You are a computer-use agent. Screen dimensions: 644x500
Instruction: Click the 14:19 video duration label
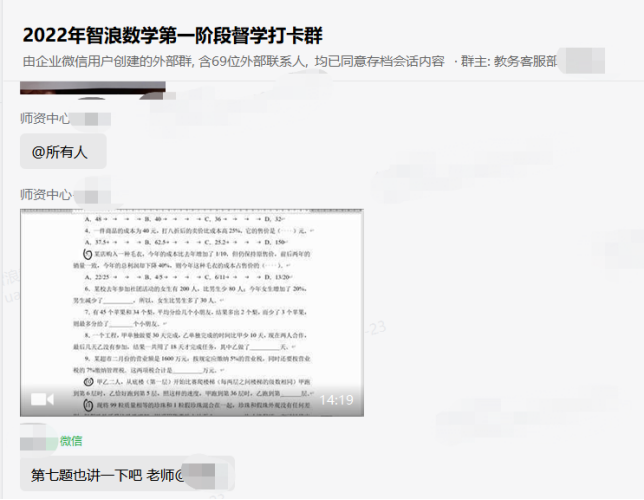pyautogui.click(x=336, y=400)
